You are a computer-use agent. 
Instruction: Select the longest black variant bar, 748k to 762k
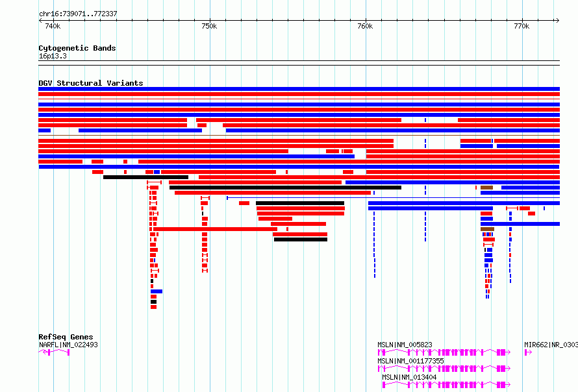(285, 188)
